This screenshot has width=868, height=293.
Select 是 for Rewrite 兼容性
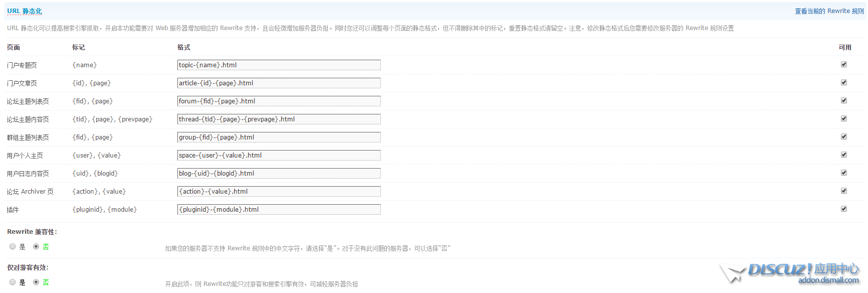[x=13, y=246]
